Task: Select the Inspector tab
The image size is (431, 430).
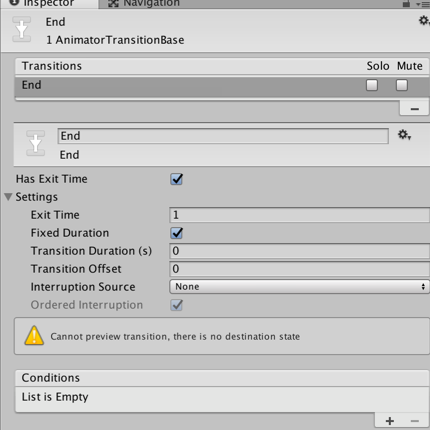Action: [42, 4]
